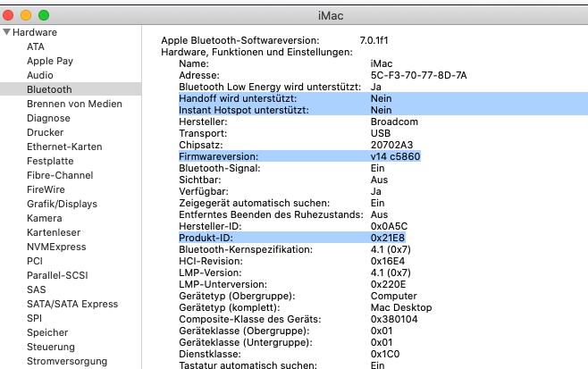Select SPI in the sidebar
Image resolution: width=588 pixels, height=369 pixels.
click(34, 317)
